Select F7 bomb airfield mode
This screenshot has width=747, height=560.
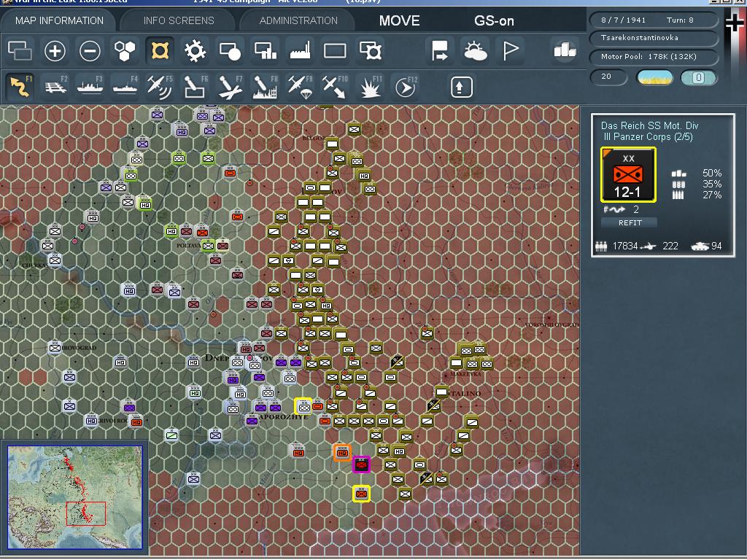[x=231, y=87]
